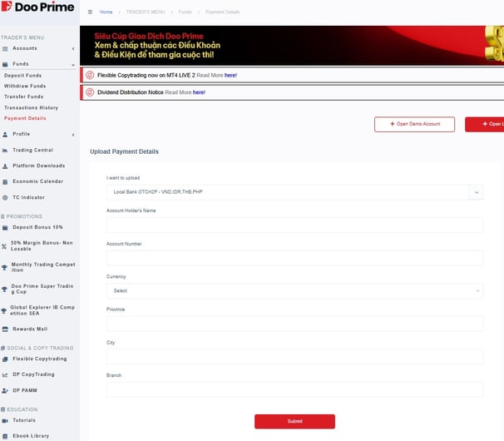Click the Accounts list icon
Viewport: 504px width, 441px height.
click(x=5, y=49)
